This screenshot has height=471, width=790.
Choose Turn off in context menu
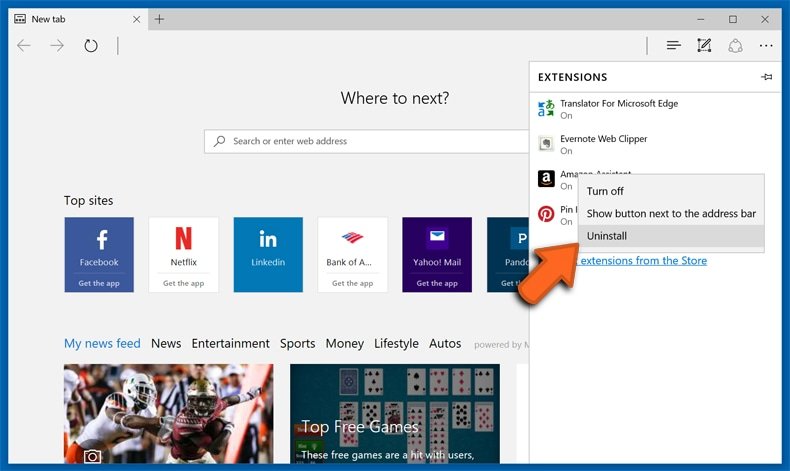pos(671,191)
